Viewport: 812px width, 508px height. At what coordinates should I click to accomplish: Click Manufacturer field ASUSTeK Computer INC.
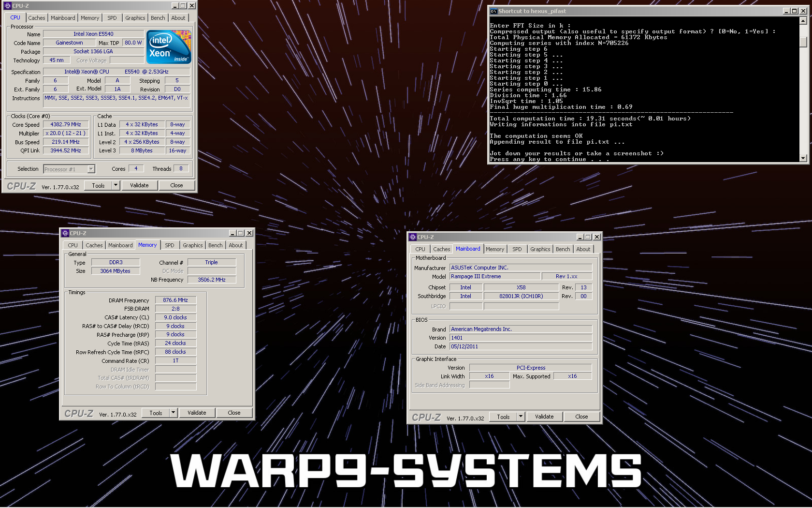point(521,268)
